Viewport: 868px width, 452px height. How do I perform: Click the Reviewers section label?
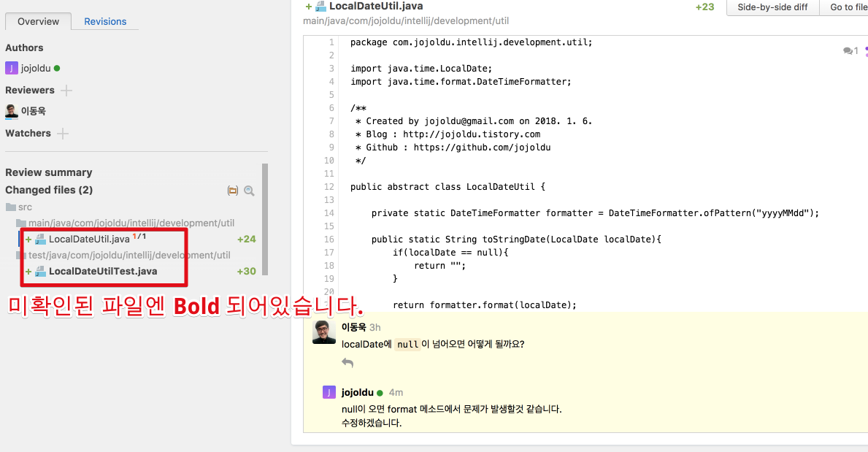tap(30, 91)
